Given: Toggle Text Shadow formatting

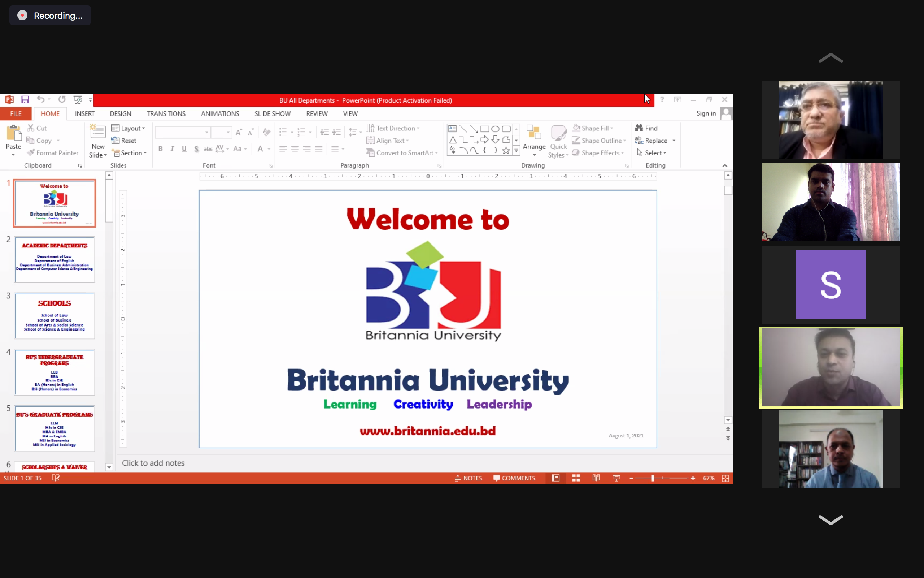Looking at the screenshot, I should [196, 149].
